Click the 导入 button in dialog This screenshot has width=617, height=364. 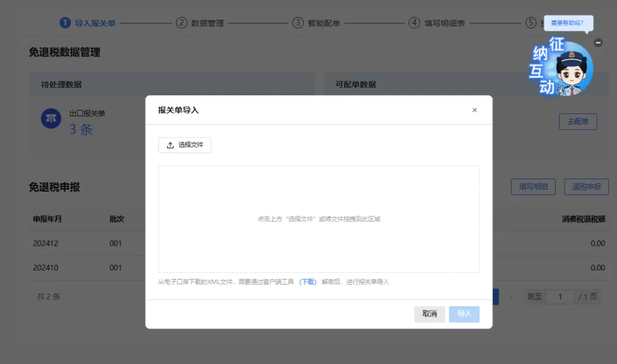click(x=464, y=314)
